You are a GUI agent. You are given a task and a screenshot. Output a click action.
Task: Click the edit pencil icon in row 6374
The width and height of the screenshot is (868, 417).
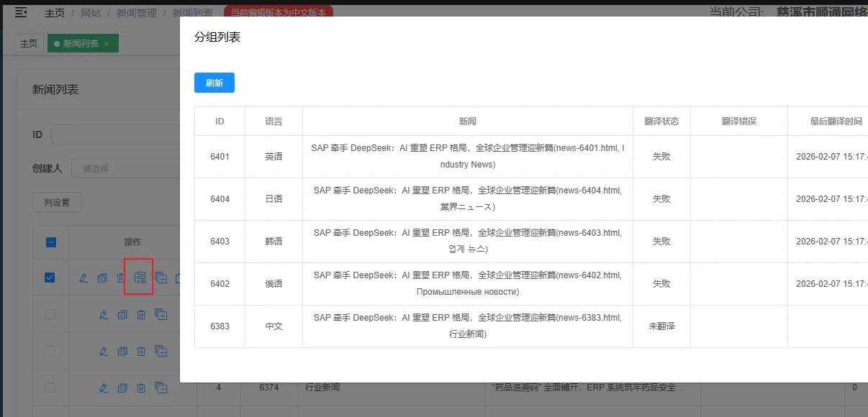(x=104, y=388)
